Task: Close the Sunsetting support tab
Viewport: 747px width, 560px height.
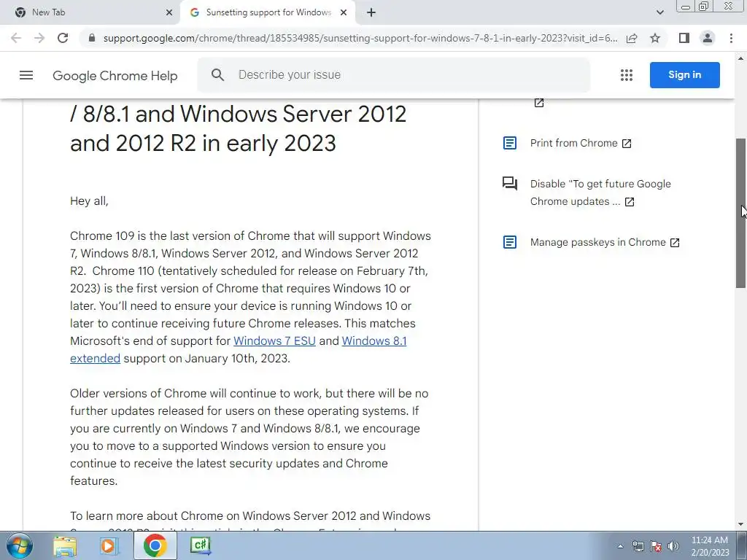Action: [x=344, y=12]
